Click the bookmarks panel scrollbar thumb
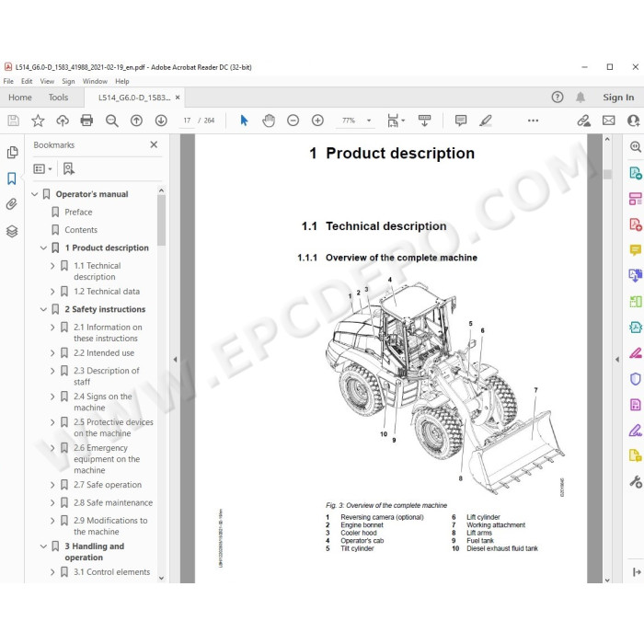The width and height of the screenshot is (644, 644). click(x=161, y=220)
